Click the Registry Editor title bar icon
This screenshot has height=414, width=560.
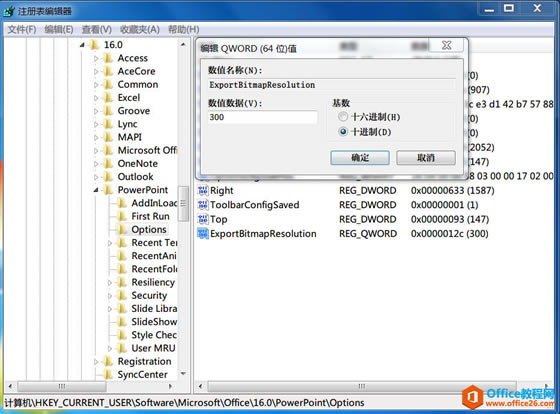[x=9, y=11]
